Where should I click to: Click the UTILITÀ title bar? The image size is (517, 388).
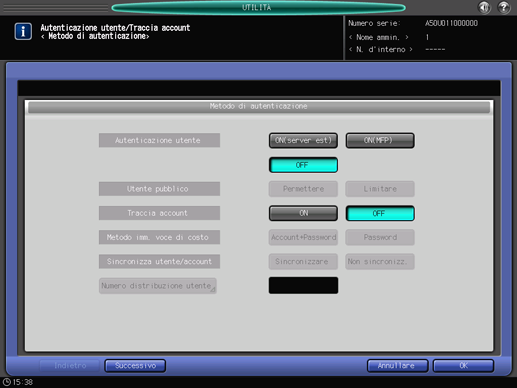(x=258, y=8)
